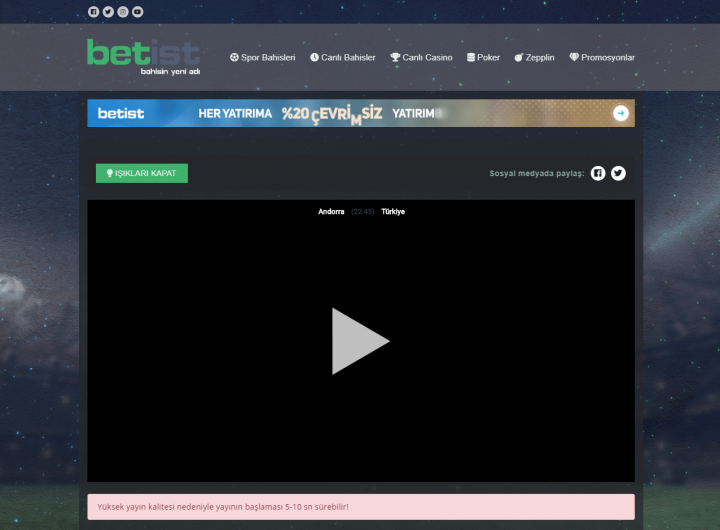This screenshot has height=530, width=720.
Task: Open the Instagram icon in top bar
Action: pyautogui.click(x=123, y=12)
